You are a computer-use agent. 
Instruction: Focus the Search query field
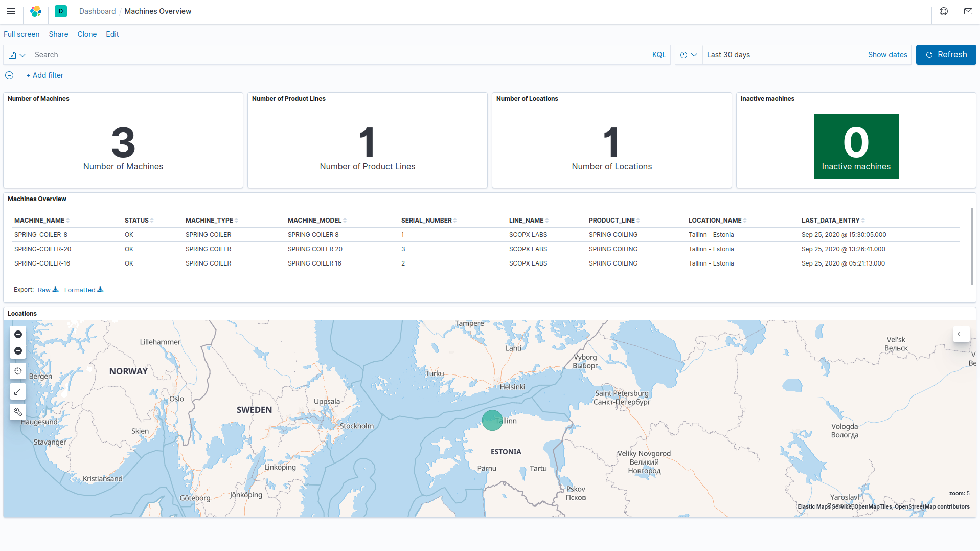(340, 55)
